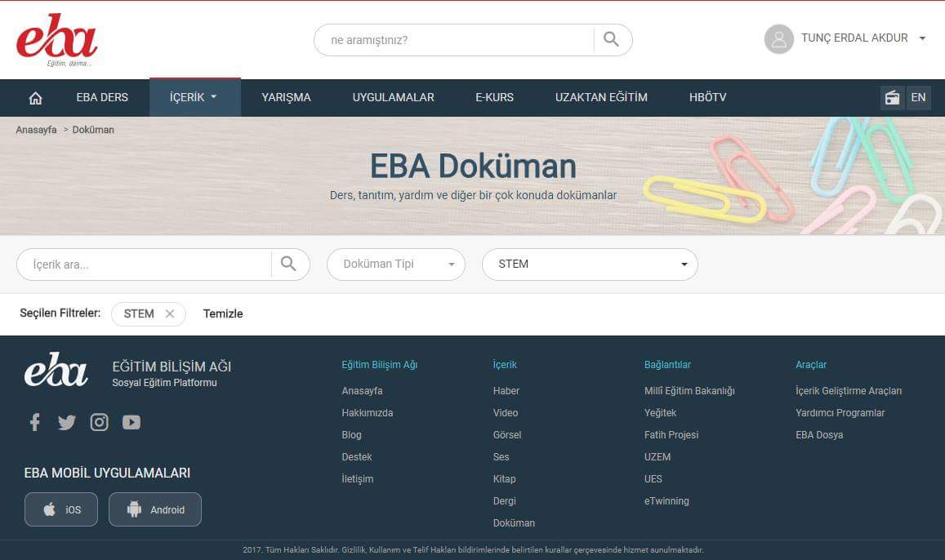Click the radio icon in the navigation bar
The width and height of the screenshot is (945, 560).
click(x=892, y=97)
